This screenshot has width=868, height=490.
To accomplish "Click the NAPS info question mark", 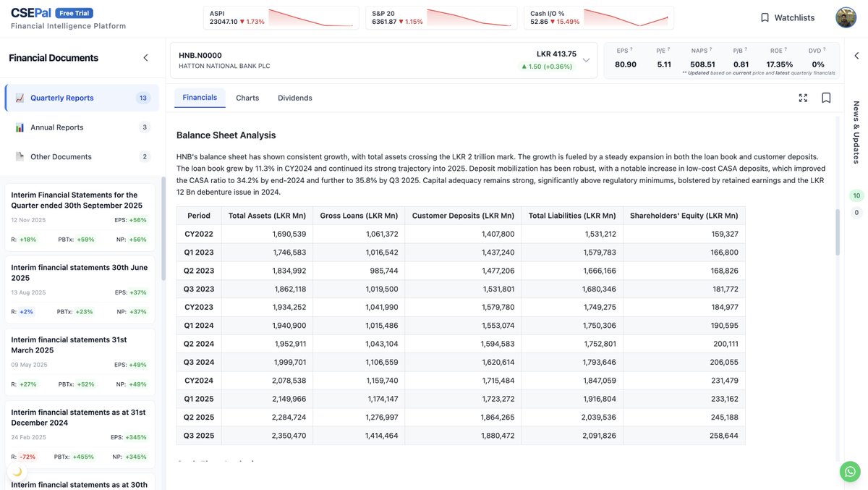I will (x=712, y=49).
